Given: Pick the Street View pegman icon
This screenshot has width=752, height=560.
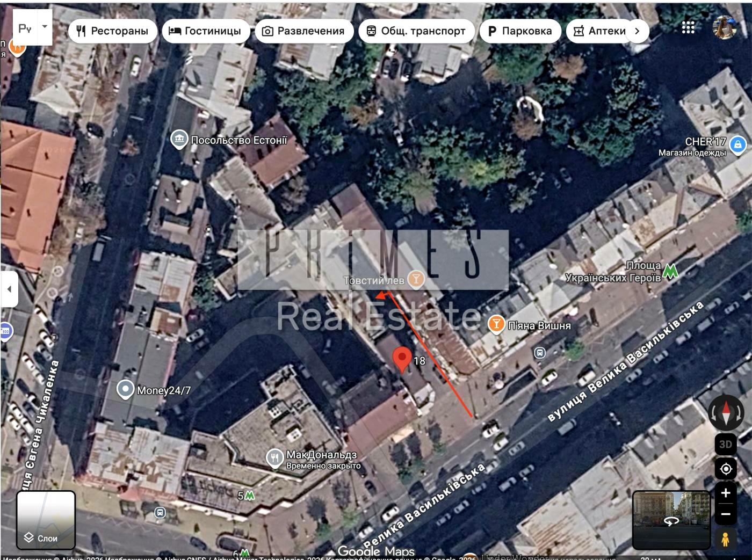Looking at the screenshot, I should [x=726, y=539].
